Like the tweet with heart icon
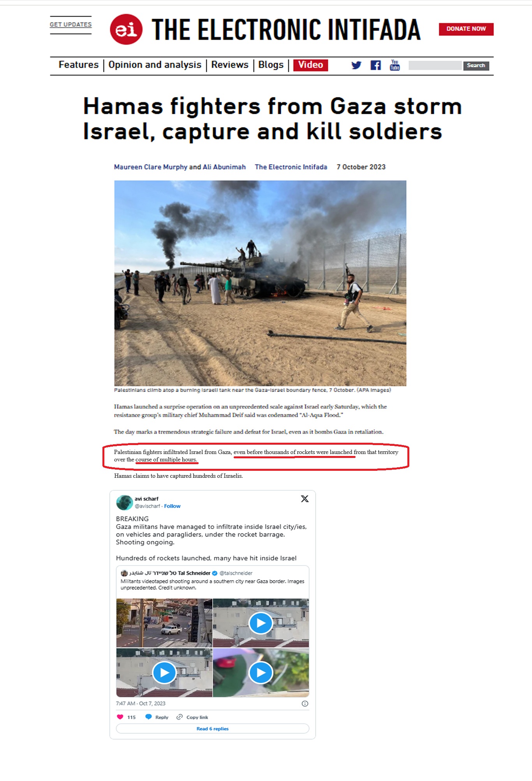Screen dimensions: 532x781 click(x=120, y=717)
